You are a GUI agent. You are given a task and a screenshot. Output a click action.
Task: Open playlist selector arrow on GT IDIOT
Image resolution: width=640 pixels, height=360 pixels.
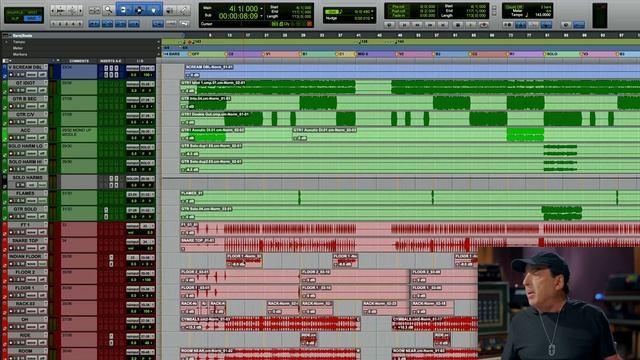click(x=45, y=83)
